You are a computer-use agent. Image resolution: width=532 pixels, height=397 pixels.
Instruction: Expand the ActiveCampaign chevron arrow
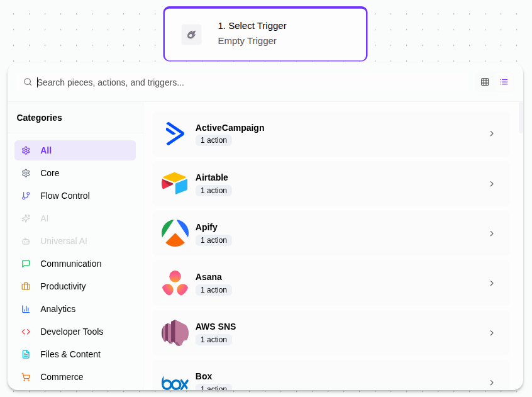(x=492, y=134)
